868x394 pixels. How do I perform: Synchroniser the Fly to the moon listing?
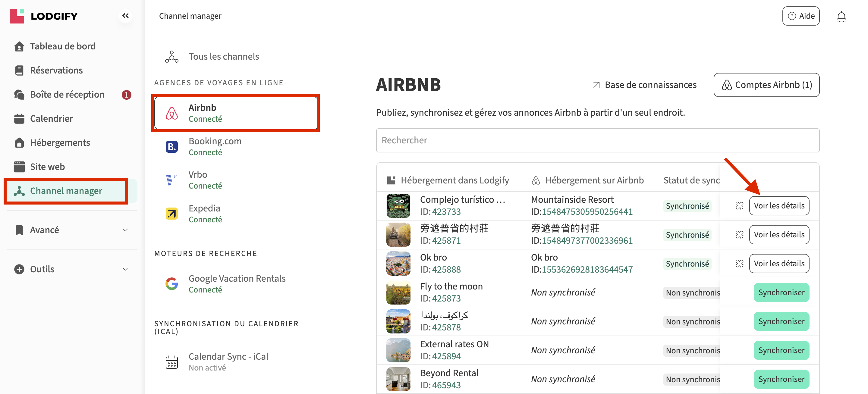tap(781, 292)
